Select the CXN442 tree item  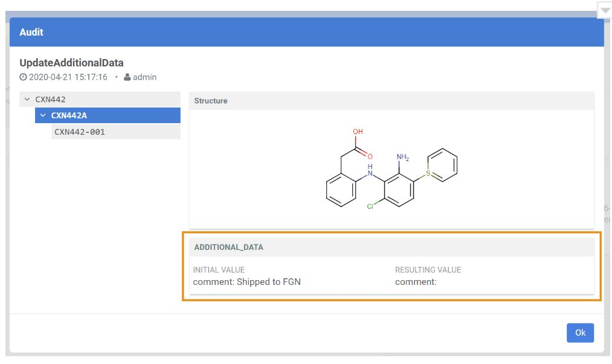tap(51, 99)
